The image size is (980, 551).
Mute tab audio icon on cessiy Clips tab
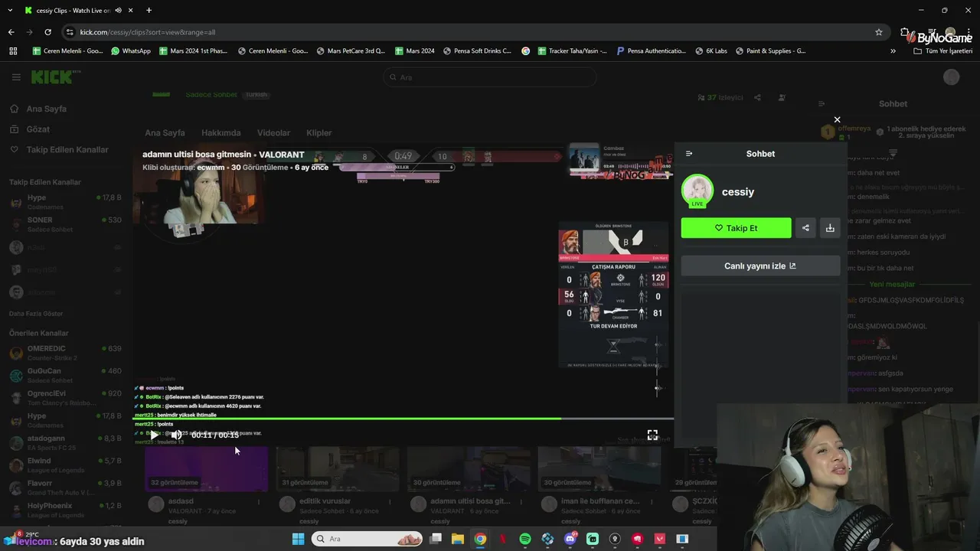pyautogui.click(x=117, y=11)
